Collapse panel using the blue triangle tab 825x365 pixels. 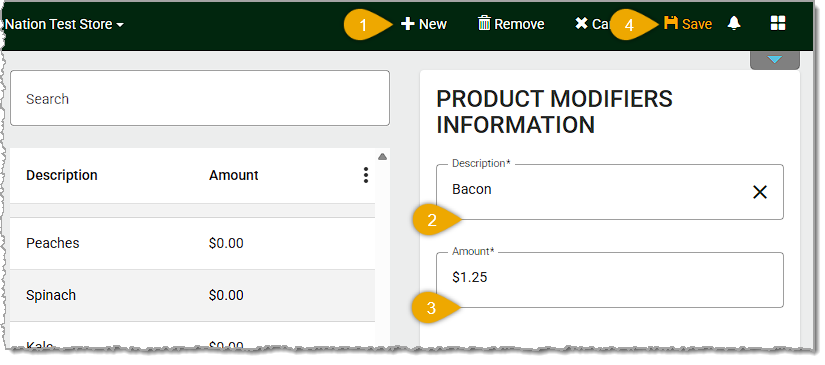point(774,59)
